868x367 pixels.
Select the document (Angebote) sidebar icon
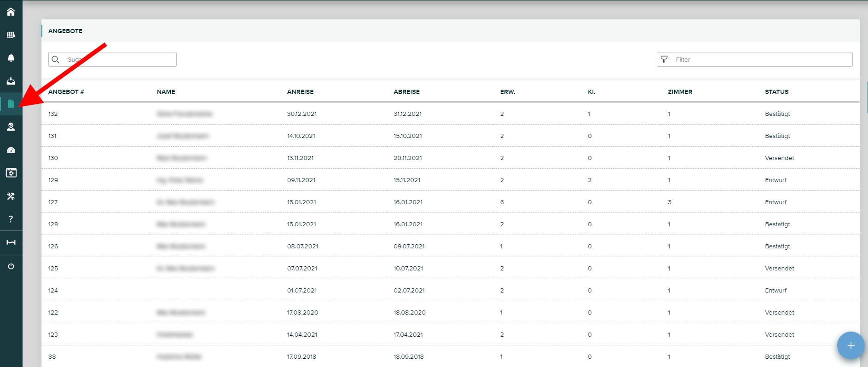pos(11,104)
